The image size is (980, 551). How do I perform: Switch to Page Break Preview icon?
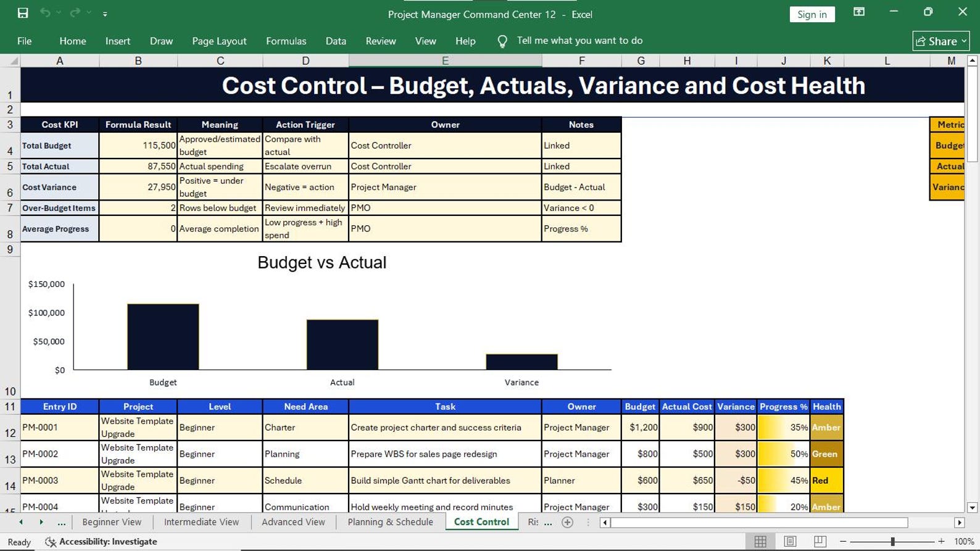tap(820, 541)
